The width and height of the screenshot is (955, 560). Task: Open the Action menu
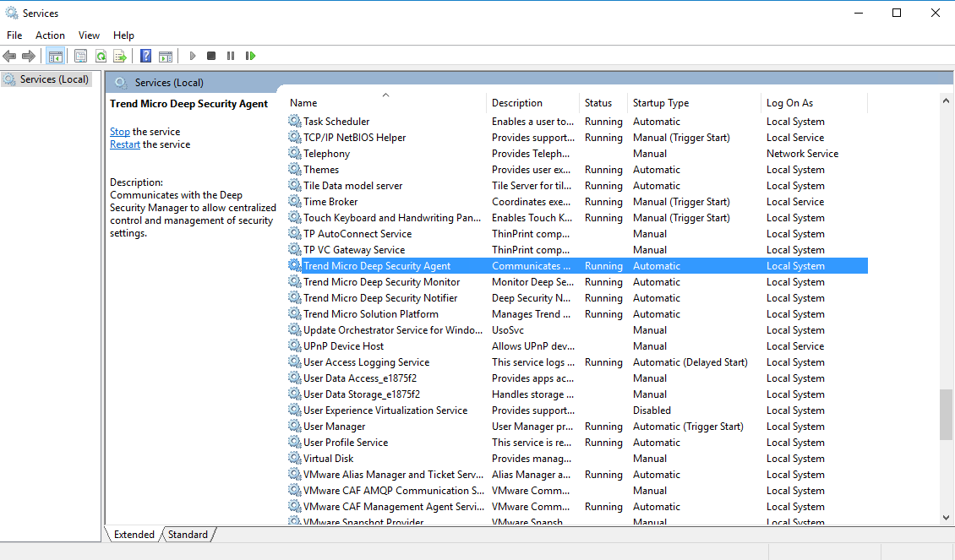(x=50, y=35)
